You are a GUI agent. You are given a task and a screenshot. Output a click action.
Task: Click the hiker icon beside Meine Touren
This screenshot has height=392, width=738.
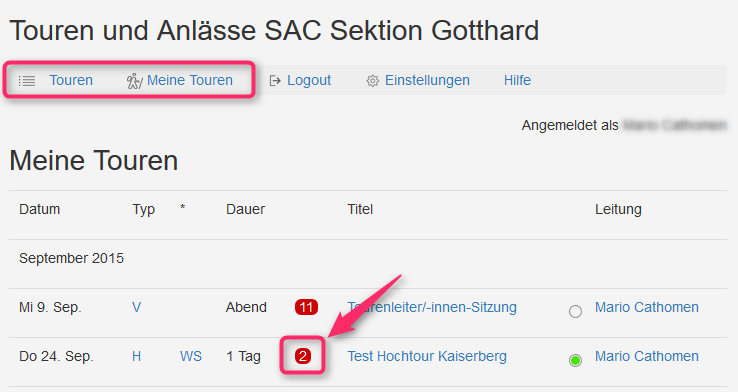tap(134, 81)
